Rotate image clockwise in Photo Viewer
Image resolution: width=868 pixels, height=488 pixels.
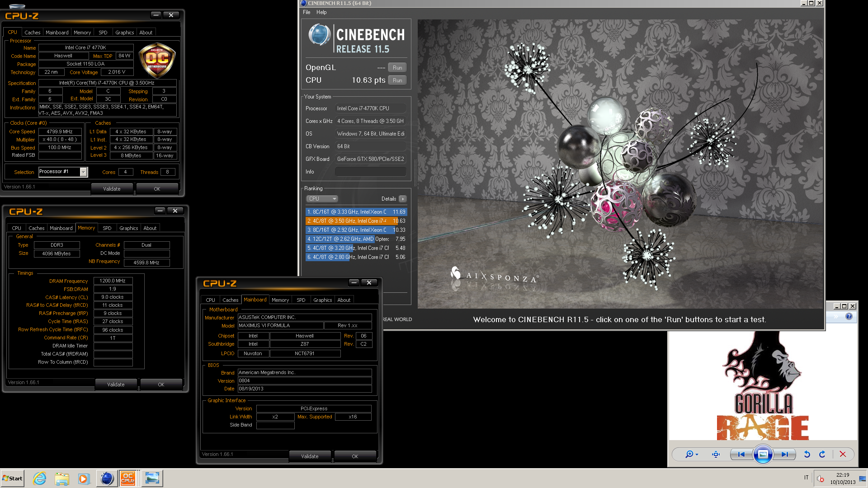coord(822,454)
